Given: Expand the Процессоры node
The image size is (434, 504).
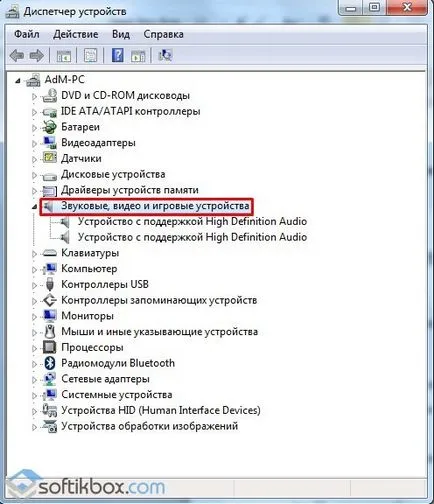Looking at the screenshot, I should tap(34, 348).
